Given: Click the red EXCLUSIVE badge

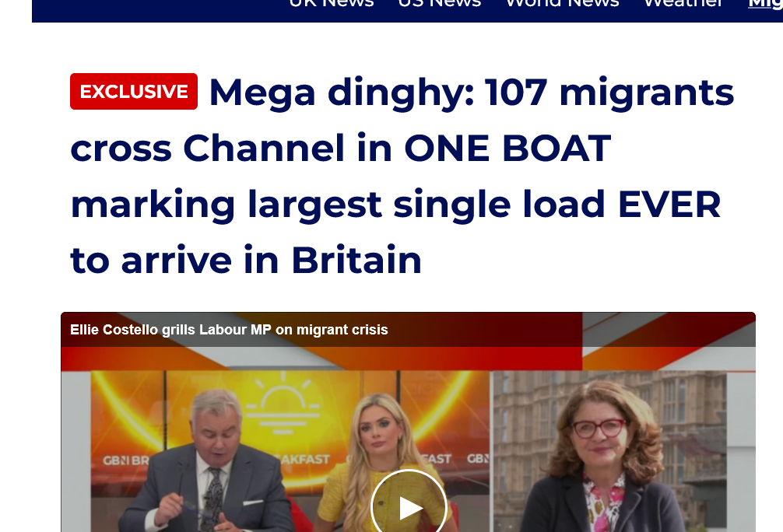Looking at the screenshot, I should click(x=134, y=91).
